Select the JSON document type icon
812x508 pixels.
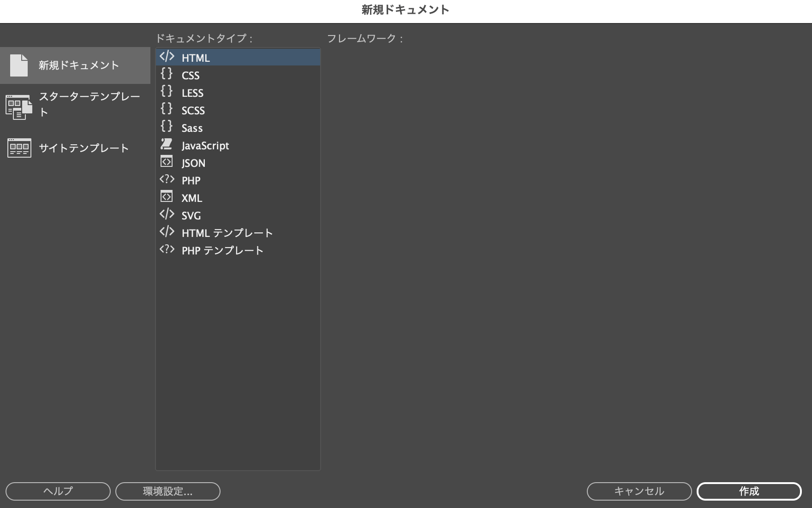pos(167,162)
